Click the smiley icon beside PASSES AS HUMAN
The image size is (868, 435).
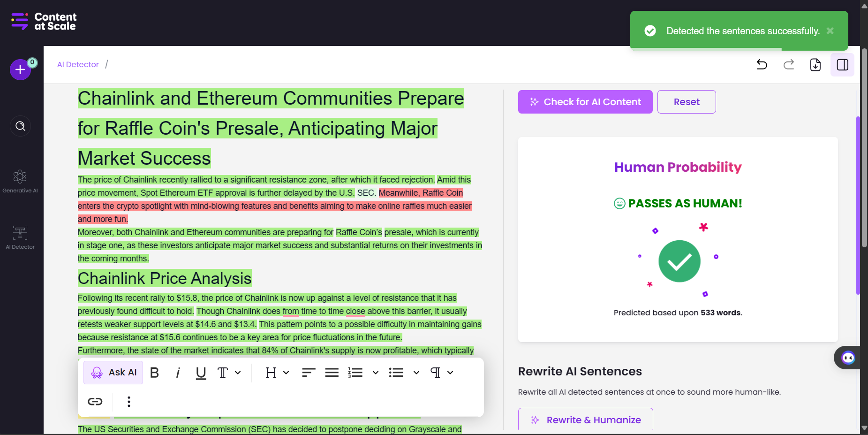(619, 204)
